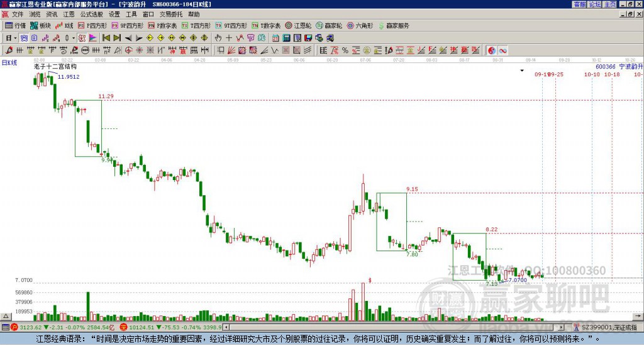Open the calendar icon in toolbar
The image size is (644, 345).
275,38
